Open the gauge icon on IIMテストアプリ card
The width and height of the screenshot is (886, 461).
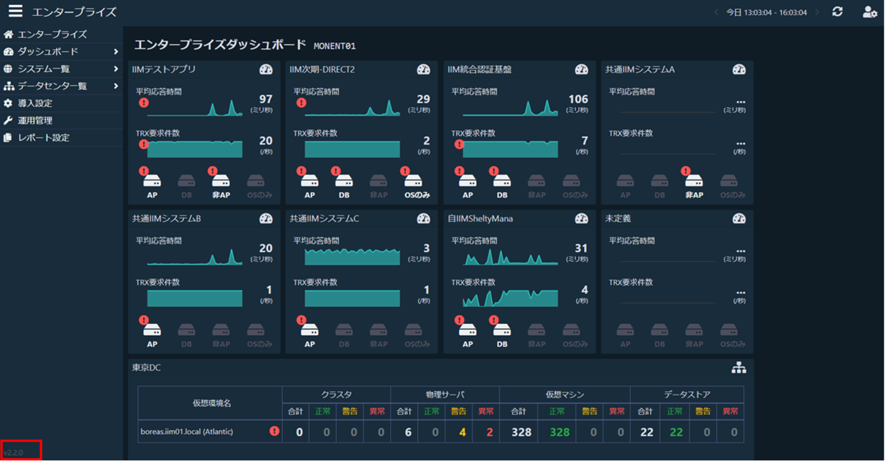point(266,69)
